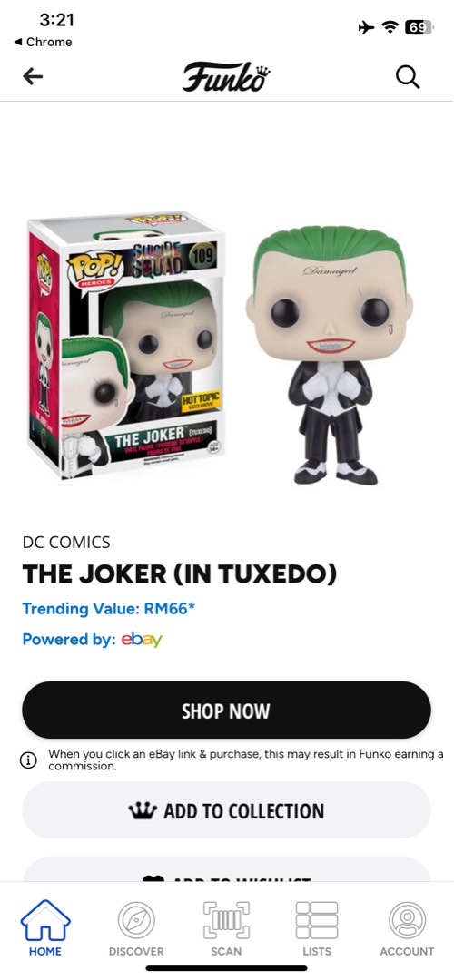Tap the partially visible Add to Wishlist button
Image resolution: width=454 pixels, height=980 pixels.
[x=226, y=869]
